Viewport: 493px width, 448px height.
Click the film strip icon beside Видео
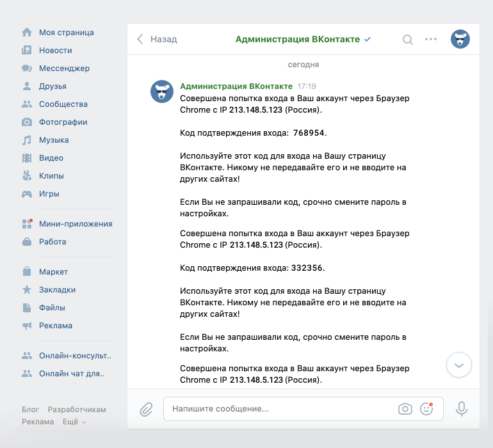pyautogui.click(x=27, y=158)
